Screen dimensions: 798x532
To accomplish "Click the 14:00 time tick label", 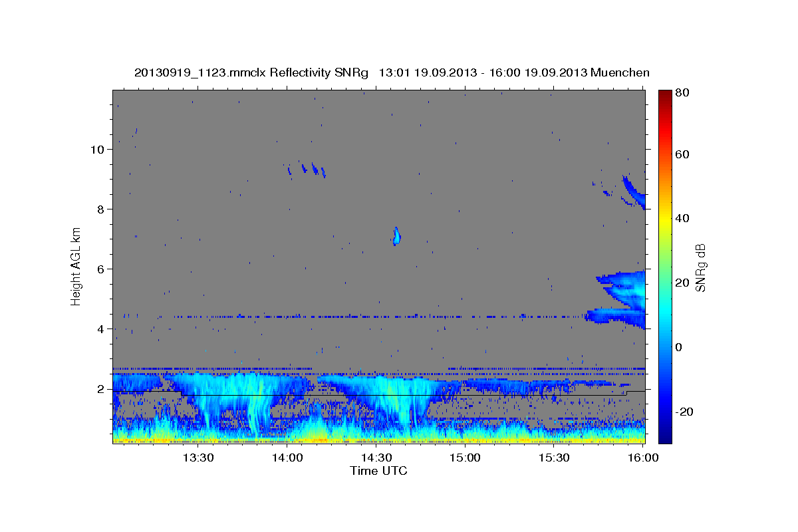I will point(287,458).
